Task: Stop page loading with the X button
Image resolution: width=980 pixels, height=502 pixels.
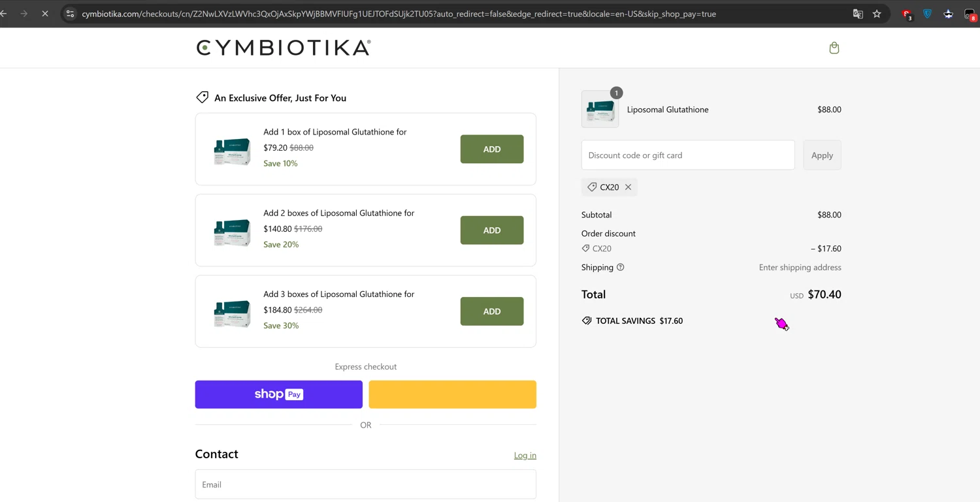Action: [x=45, y=14]
